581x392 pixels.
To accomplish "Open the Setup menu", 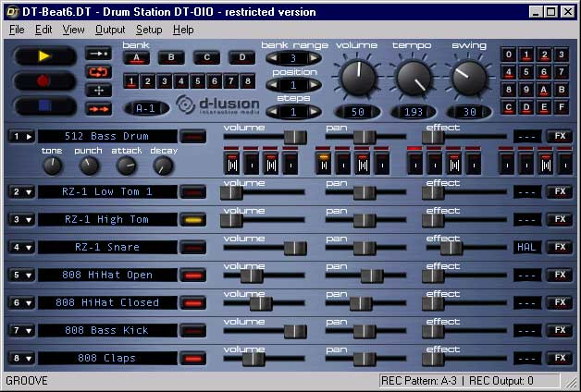I will pyautogui.click(x=149, y=30).
